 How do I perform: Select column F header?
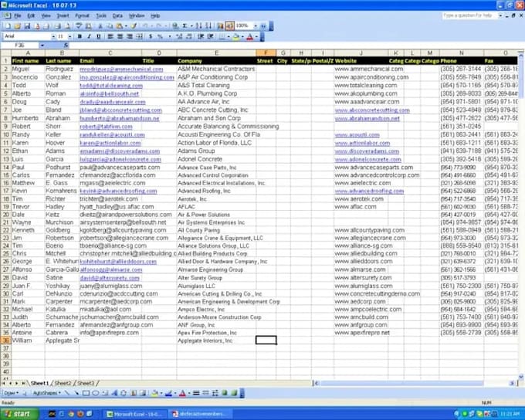point(266,53)
